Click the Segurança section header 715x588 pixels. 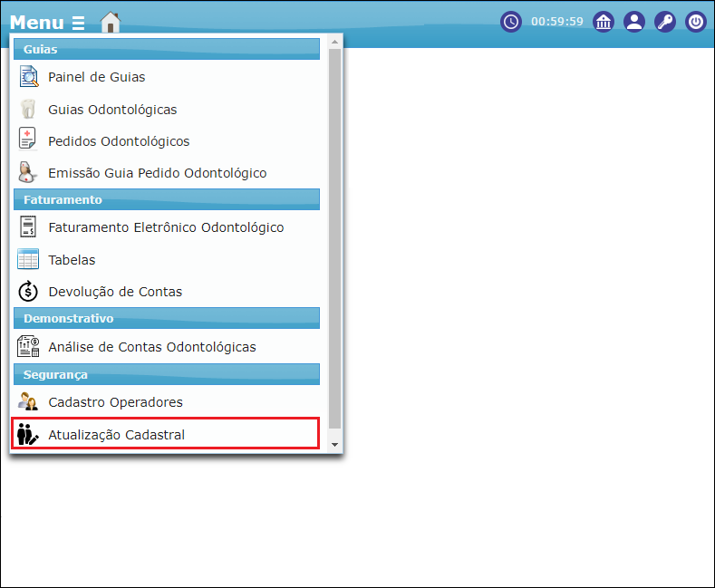[x=167, y=374]
